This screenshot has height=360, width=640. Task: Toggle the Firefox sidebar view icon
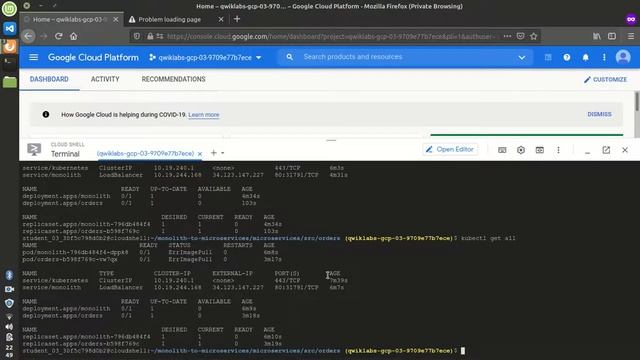click(612, 36)
